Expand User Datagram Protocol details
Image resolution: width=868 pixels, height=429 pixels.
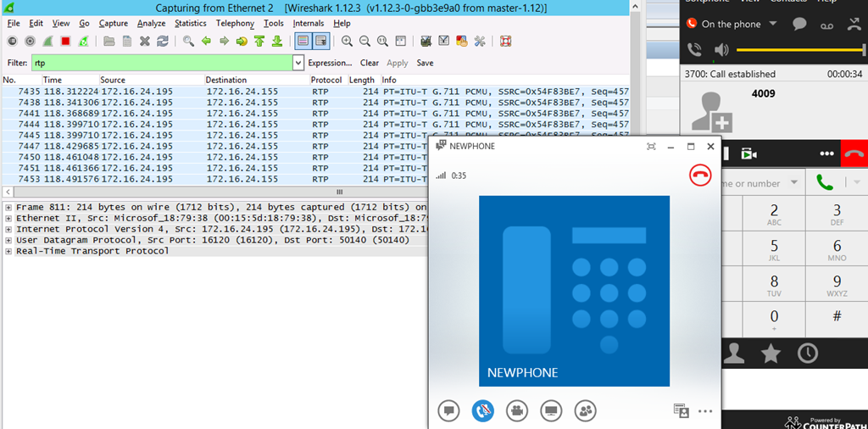click(8, 240)
